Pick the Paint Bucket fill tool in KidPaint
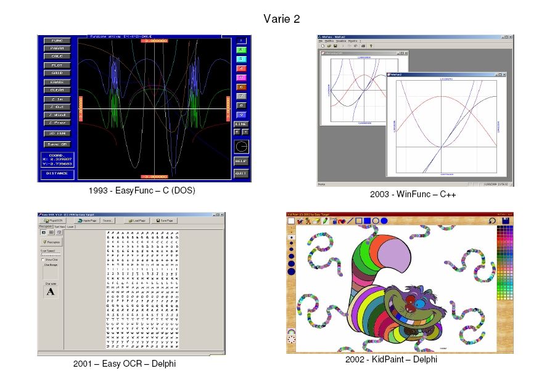This screenshot has width=555, height=392. 342,221
